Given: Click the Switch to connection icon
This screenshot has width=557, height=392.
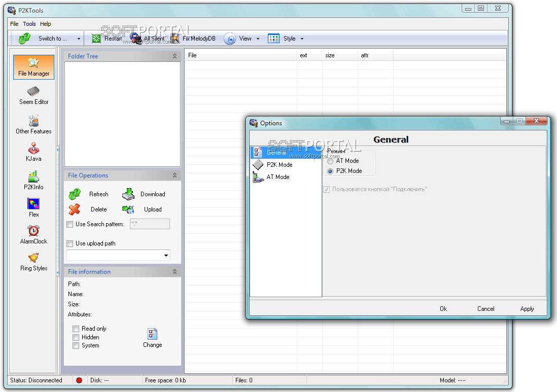Looking at the screenshot, I should pyautogui.click(x=24, y=39).
